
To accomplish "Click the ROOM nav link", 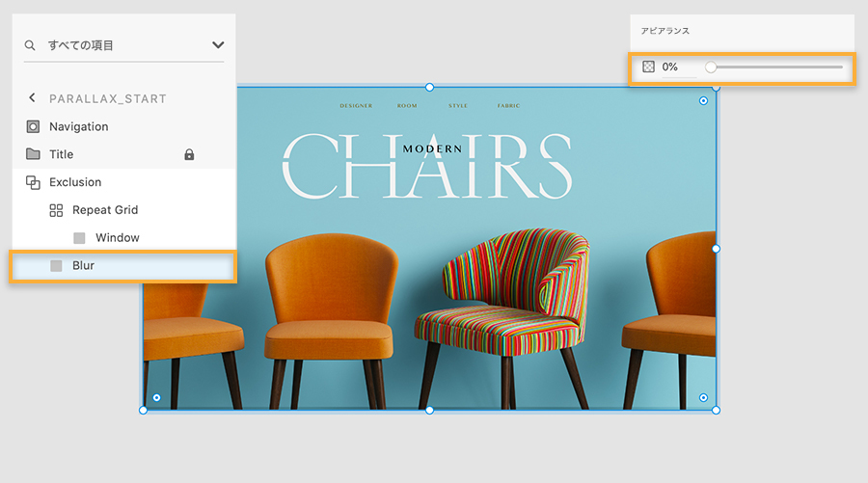I will point(407,106).
